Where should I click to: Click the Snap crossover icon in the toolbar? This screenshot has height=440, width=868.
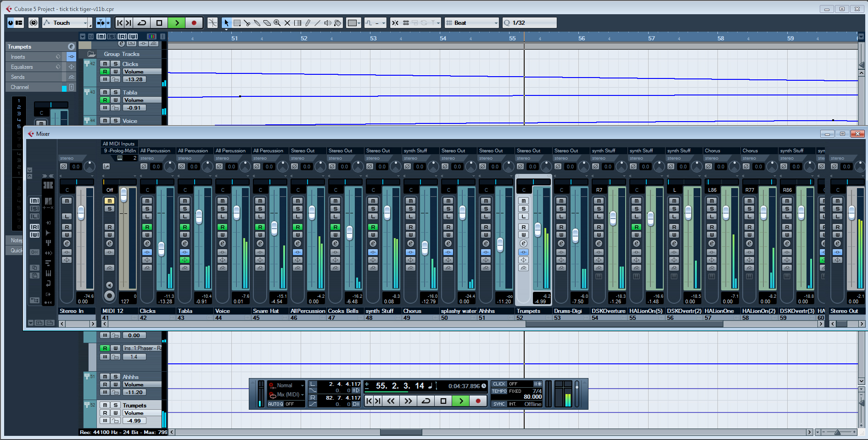[x=395, y=23]
